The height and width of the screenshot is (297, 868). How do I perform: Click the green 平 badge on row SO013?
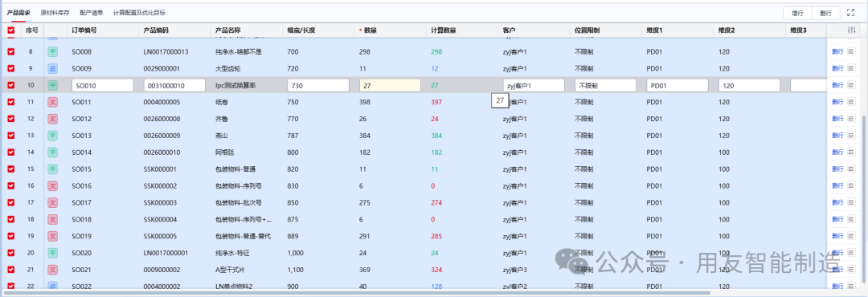coord(52,136)
